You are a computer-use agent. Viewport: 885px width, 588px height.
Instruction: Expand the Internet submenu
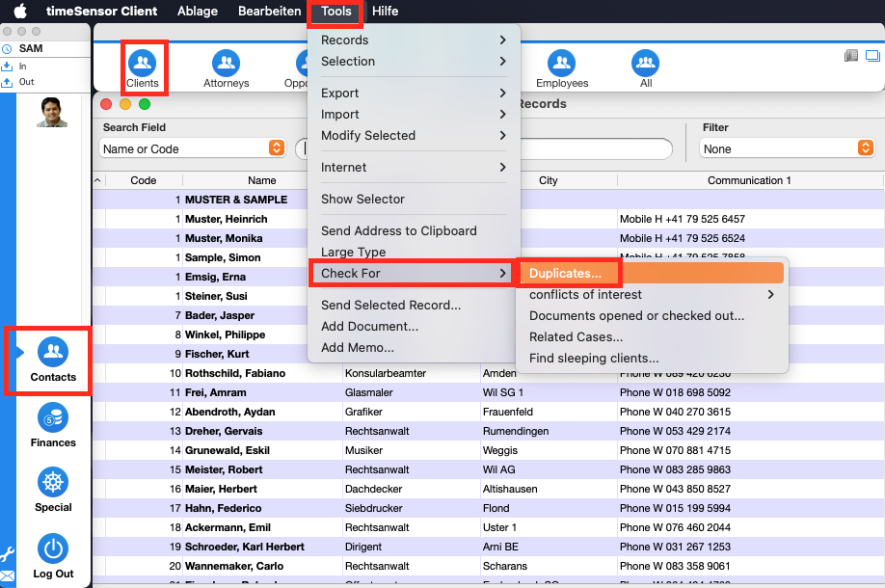point(414,167)
